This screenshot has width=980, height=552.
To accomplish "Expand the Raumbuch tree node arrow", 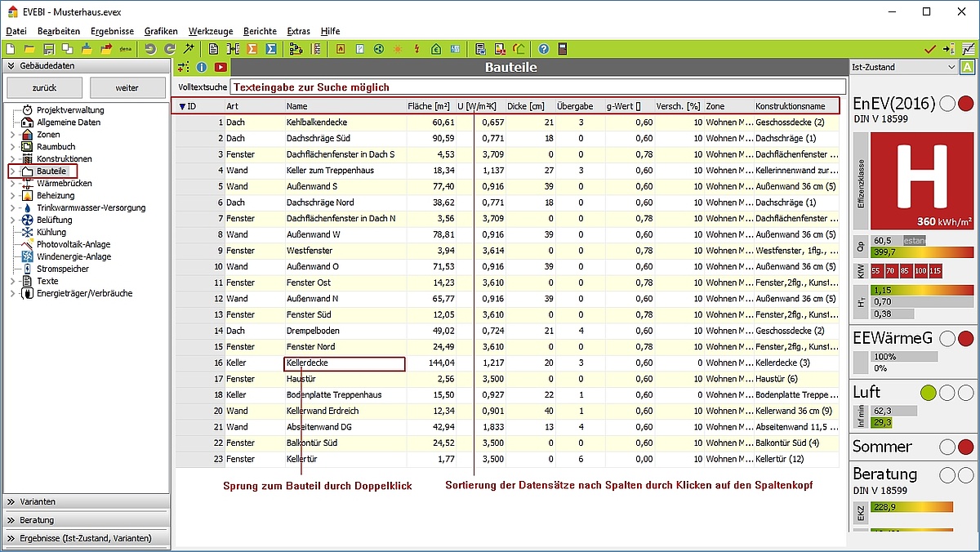I will [x=11, y=146].
